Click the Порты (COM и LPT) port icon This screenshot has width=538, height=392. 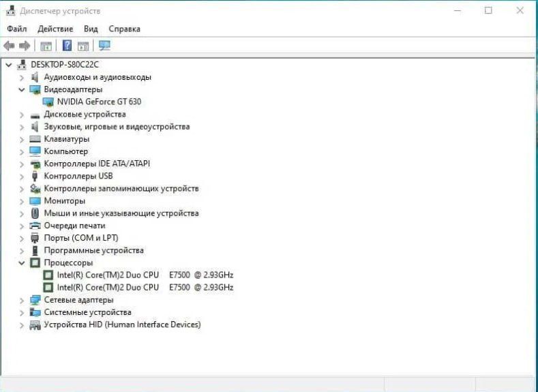click(35, 238)
